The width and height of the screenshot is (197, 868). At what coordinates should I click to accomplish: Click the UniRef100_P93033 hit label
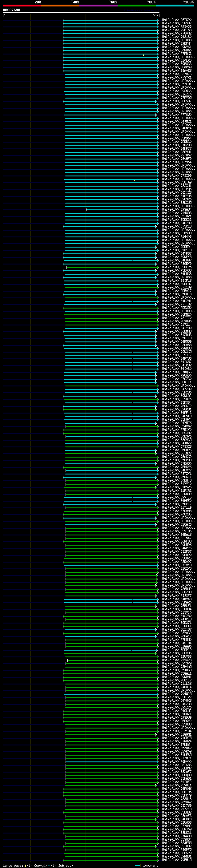(x=176, y=26)
